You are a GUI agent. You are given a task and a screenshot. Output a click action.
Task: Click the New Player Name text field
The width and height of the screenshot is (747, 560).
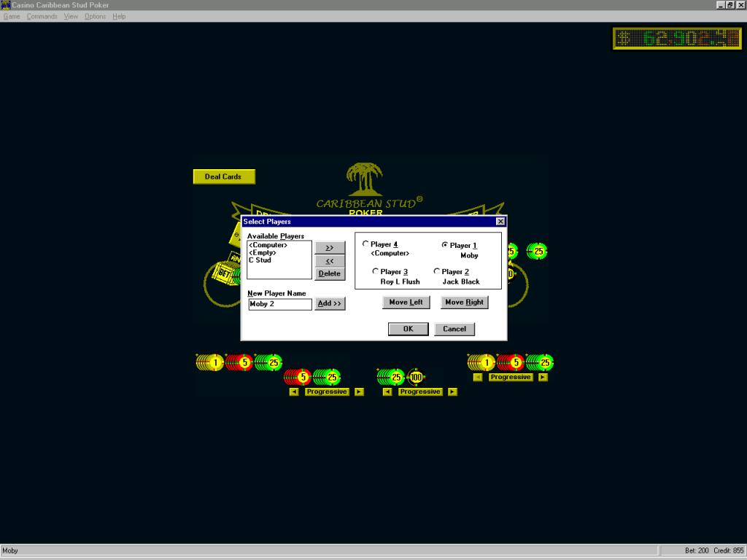click(280, 304)
